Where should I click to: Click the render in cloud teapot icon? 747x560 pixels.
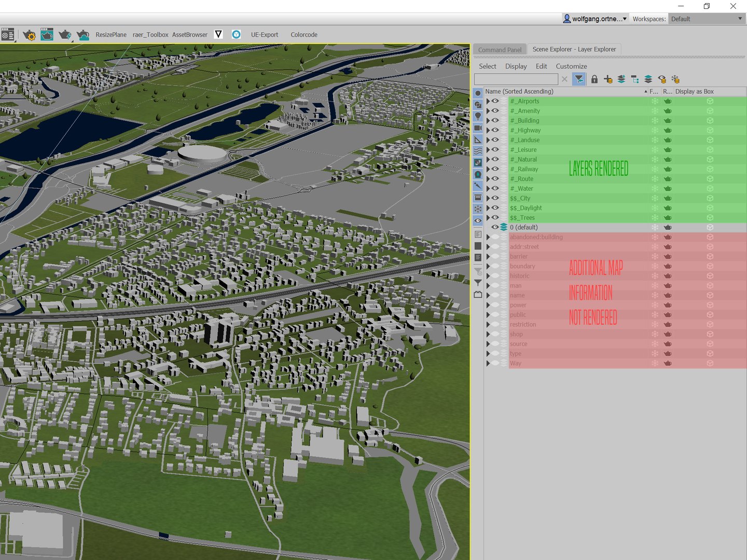(83, 35)
